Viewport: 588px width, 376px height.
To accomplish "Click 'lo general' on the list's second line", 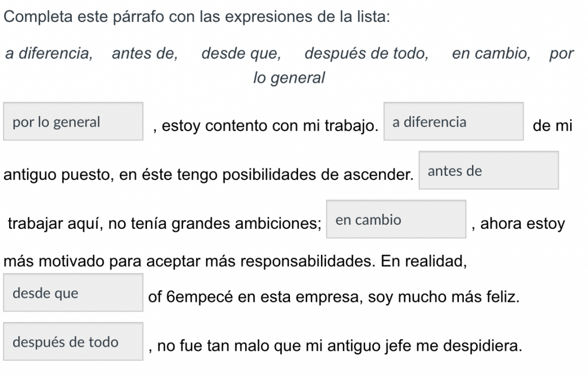I will click(x=289, y=78).
